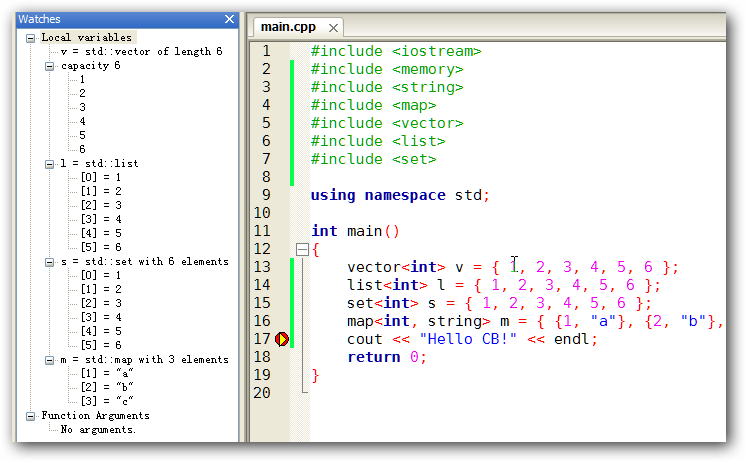Place cursor in '#include <set>' line
746x462 pixels.
click(373, 159)
